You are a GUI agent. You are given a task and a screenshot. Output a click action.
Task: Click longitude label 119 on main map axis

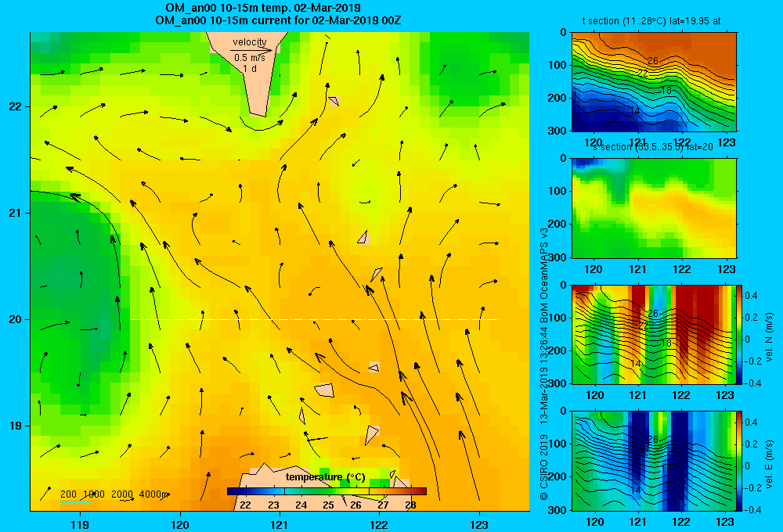(80, 524)
